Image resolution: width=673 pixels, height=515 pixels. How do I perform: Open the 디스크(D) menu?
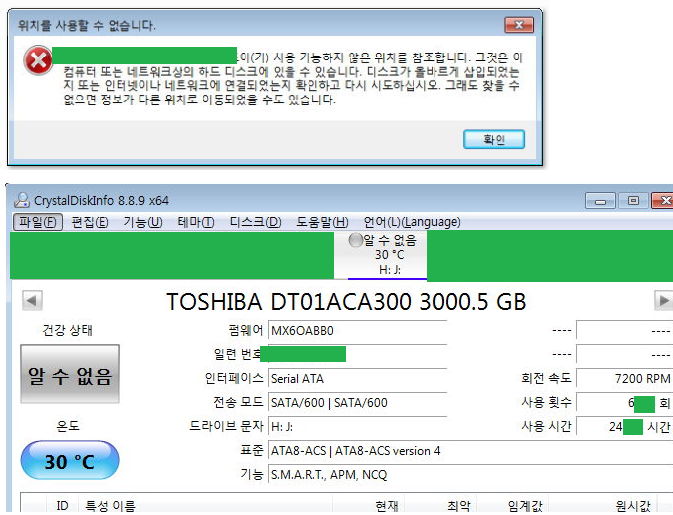tap(255, 222)
